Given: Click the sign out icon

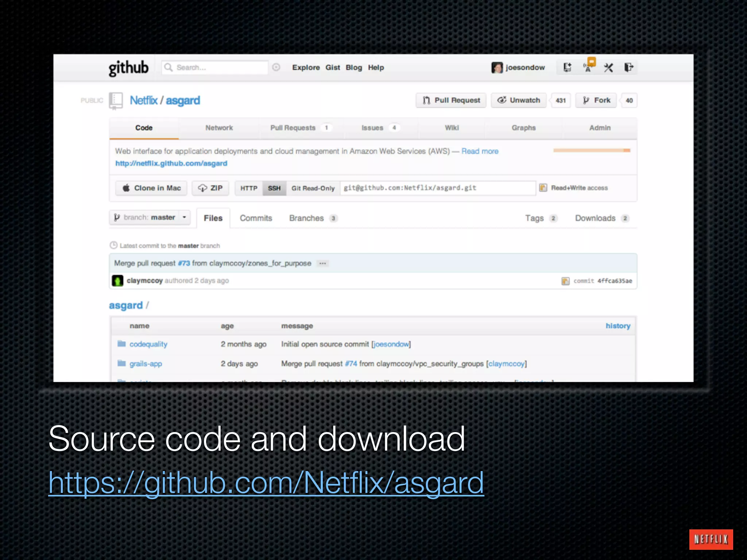Looking at the screenshot, I should [x=628, y=67].
